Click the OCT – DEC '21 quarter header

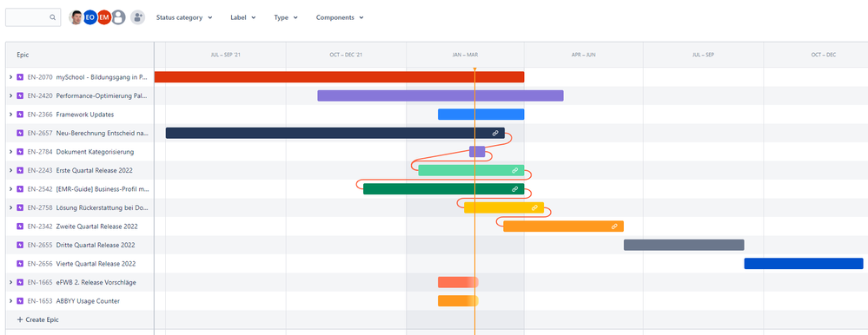pyautogui.click(x=346, y=55)
